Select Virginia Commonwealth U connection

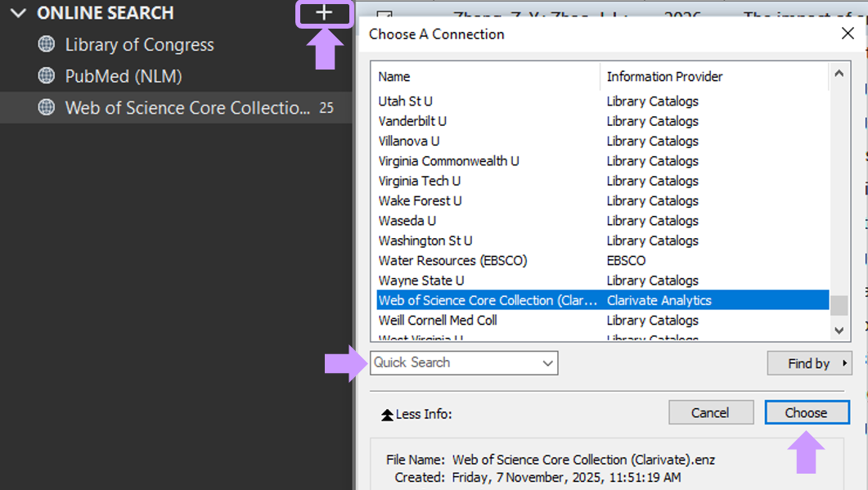(x=448, y=161)
